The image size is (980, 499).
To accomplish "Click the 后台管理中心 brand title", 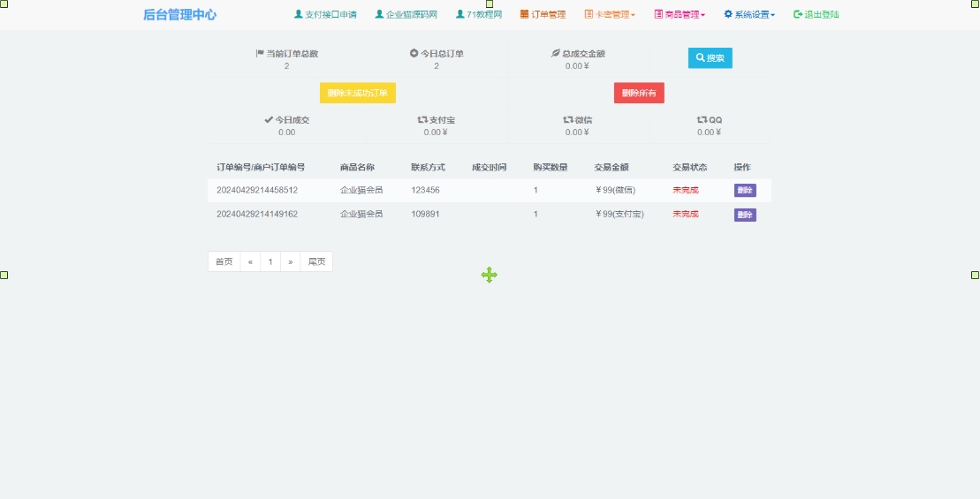I will coord(179,15).
